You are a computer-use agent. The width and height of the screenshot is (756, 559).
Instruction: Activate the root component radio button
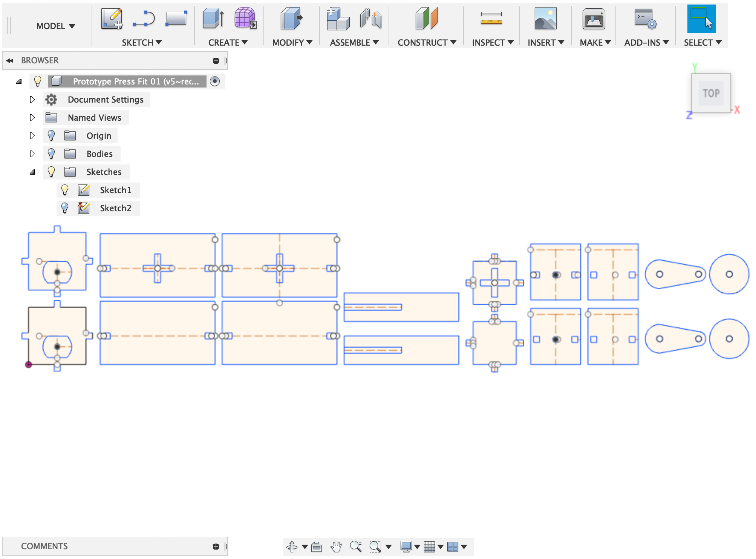click(x=215, y=81)
